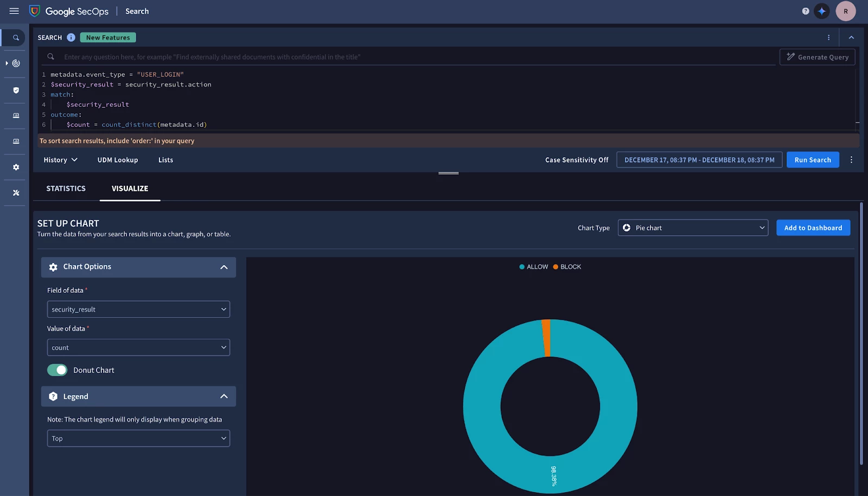This screenshot has width=868, height=496.
Task: Switch to the STATISTICS tab
Action: tap(66, 189)
